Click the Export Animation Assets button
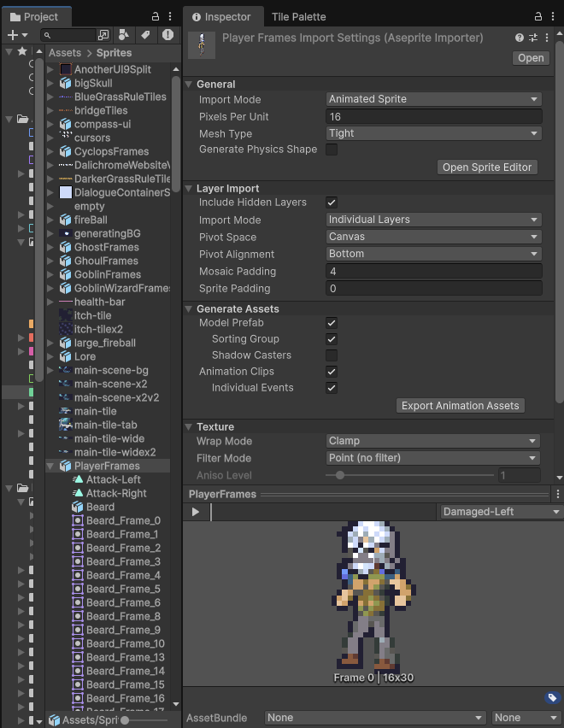This screenshot has width=564, height=728. 461,406
